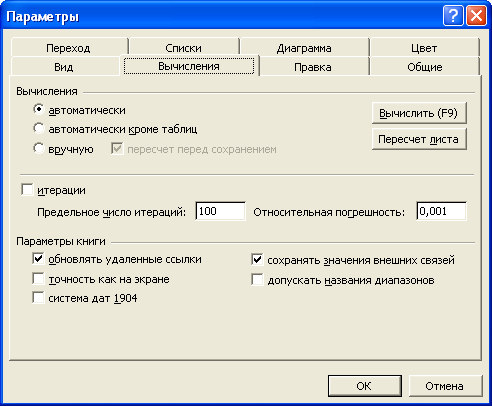Viewport: 492px width, 406px height.
Task: Click the Отмена button
Action: pyautogui.click(x=445, y=386)
